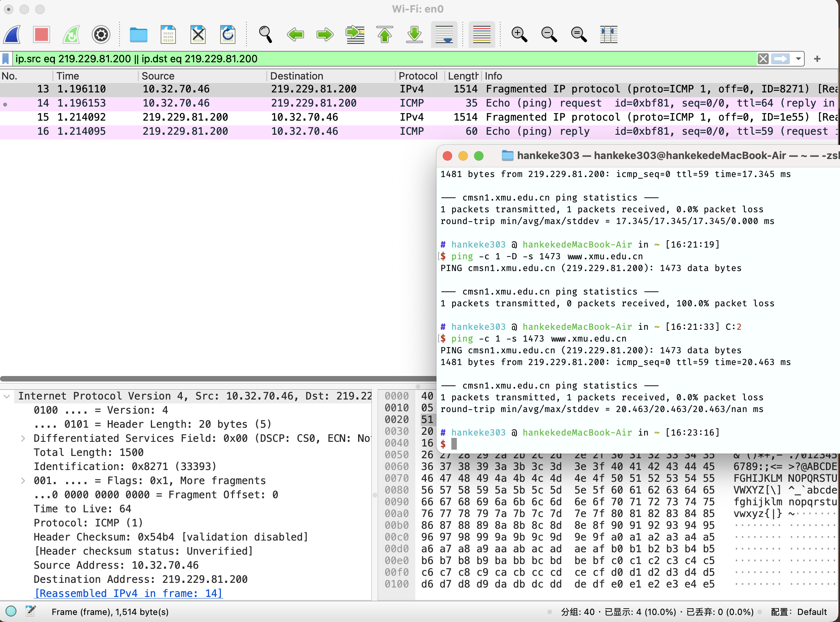840x622 pixels.
Task: Select the Total Length: 1500 field
Action: [x=89, y=453]
